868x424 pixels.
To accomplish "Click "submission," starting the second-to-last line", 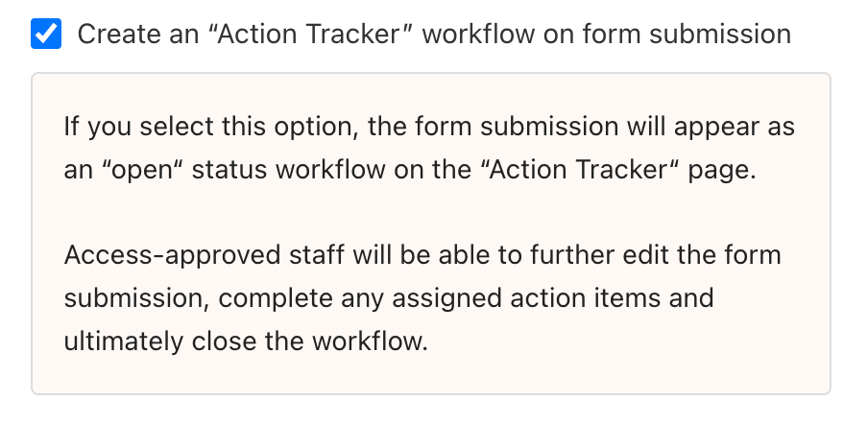I will click(x=136, y=298).
